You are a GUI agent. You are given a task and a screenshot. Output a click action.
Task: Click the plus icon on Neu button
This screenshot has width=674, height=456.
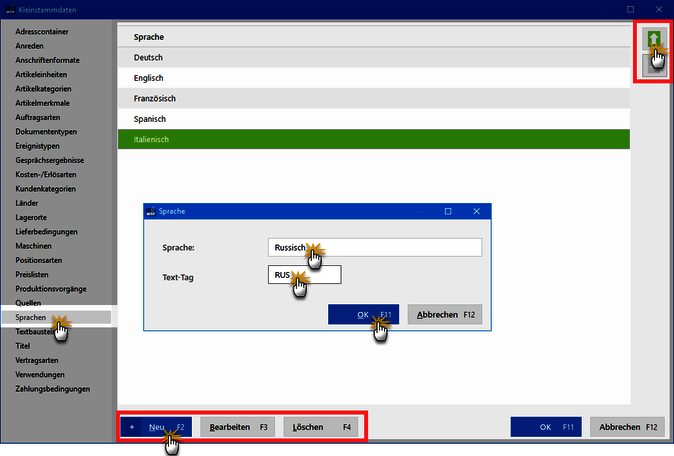coord(132,427)
